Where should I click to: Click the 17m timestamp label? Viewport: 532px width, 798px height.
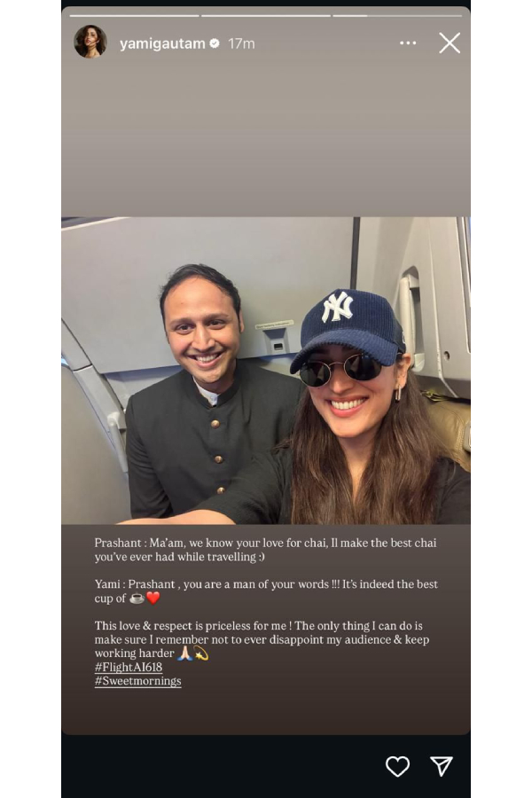pos(241,43)
